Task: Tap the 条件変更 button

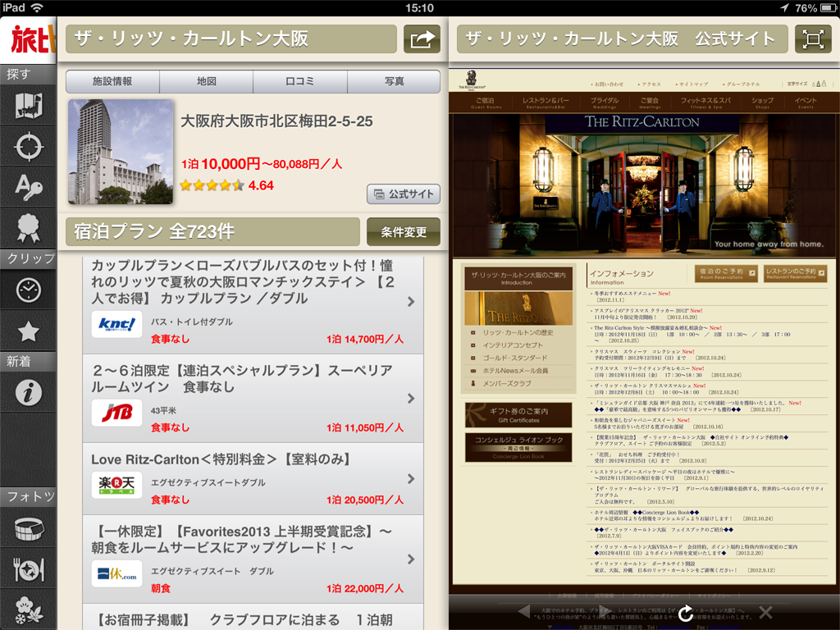Action: point(404,232)
